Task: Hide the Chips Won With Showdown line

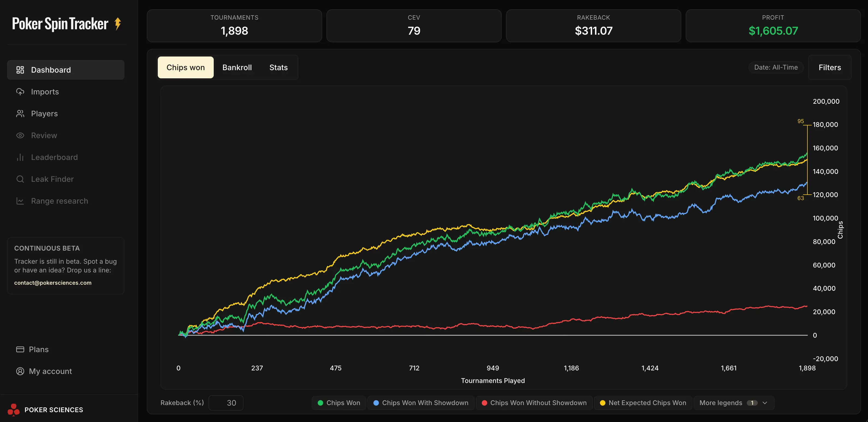Action: click(421, 402)
